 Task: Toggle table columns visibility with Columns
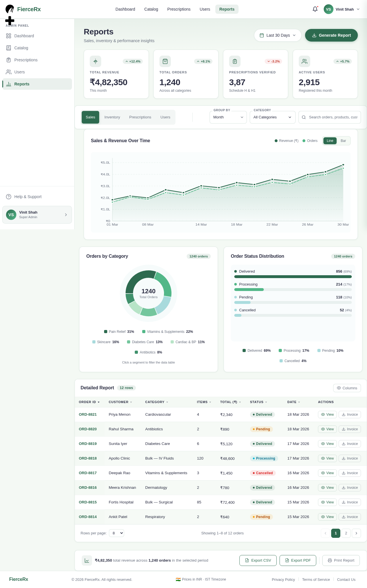tap(347, 388)
